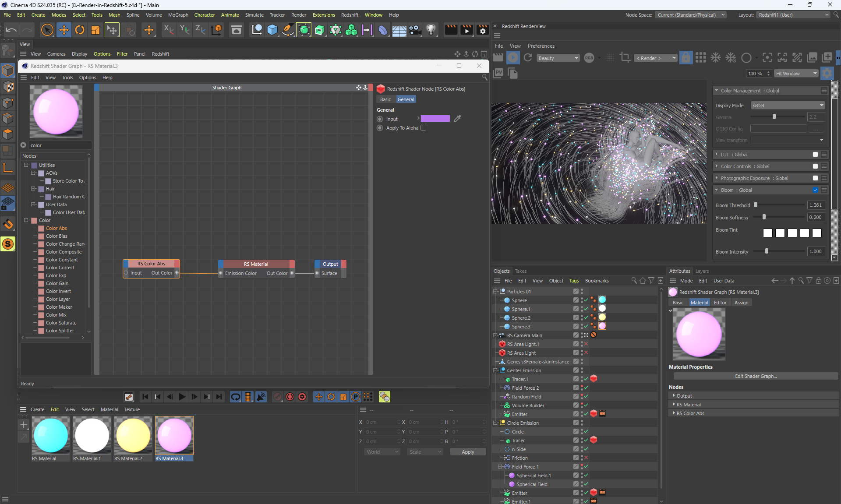The width and height of the screenshot is (841, 504).
Task: Switch to the Basic tab in shader node
Action: coord(385,99)
